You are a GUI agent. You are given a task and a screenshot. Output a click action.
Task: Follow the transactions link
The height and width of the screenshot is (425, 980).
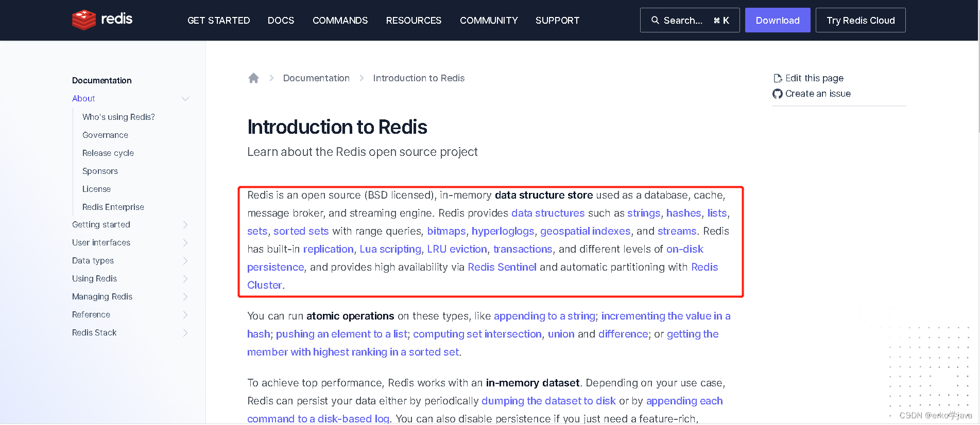[x=523, y=249]
